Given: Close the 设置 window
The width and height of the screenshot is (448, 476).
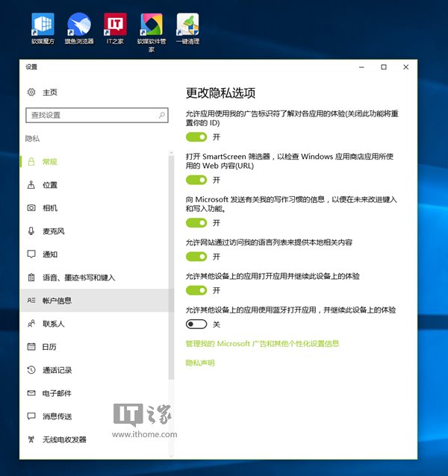Looking at the screenshot, I should 405,67.
